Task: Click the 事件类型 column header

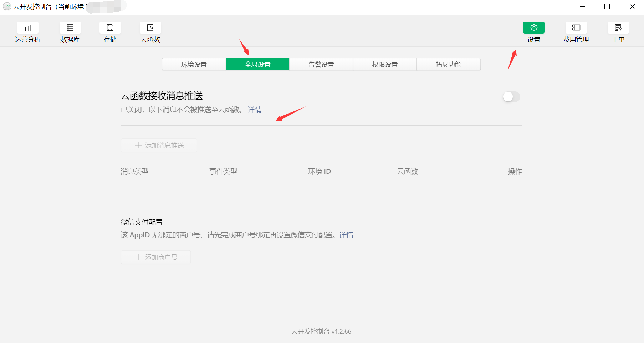Action: [223, 172]
